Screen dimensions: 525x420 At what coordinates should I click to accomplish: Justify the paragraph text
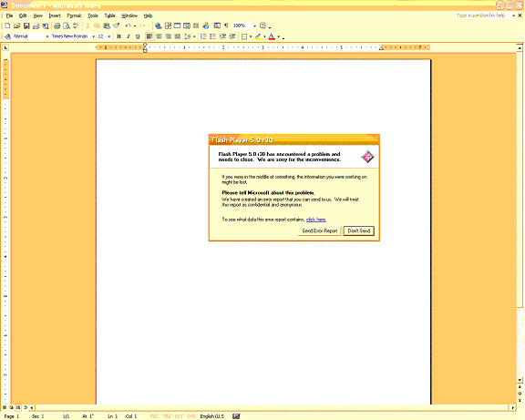click(178, 36)
